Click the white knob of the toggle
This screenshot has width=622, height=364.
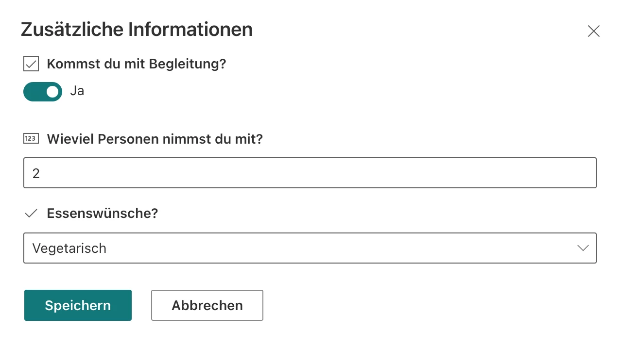(52, 92)
